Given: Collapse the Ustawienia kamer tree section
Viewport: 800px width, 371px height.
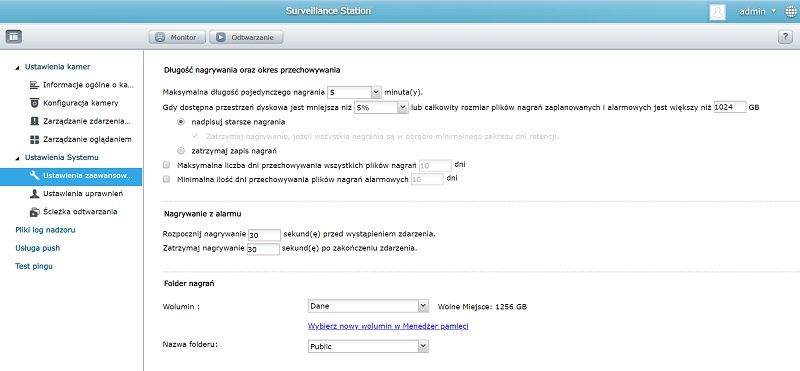Looking at the screenshot, I should click(x=18, y=67).
